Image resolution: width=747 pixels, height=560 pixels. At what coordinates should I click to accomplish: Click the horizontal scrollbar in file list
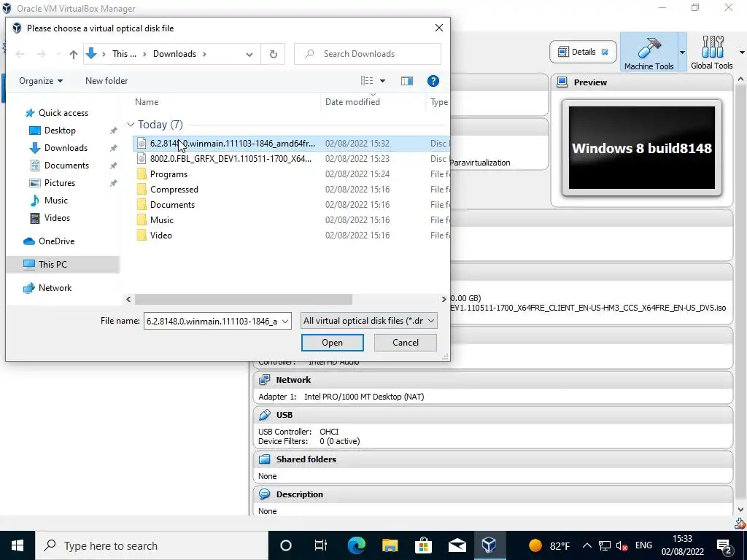(x=244, y=299)
